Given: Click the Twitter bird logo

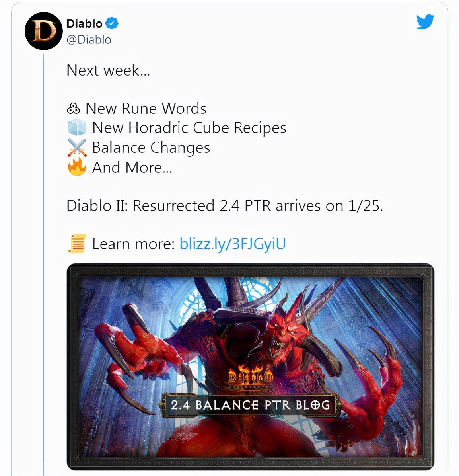Looking at the screenshot, I should 425,21.
